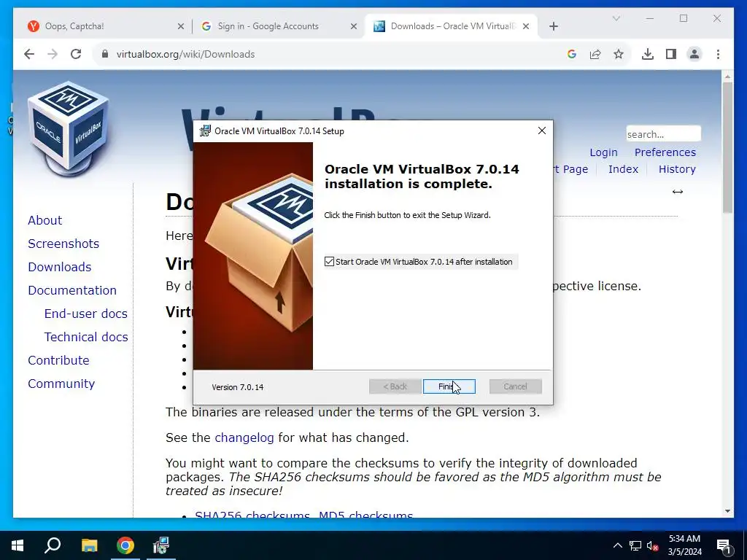Open About in the left sidebar
The height and width of the screenshot is (560, 747).
(x=44, y=220)
